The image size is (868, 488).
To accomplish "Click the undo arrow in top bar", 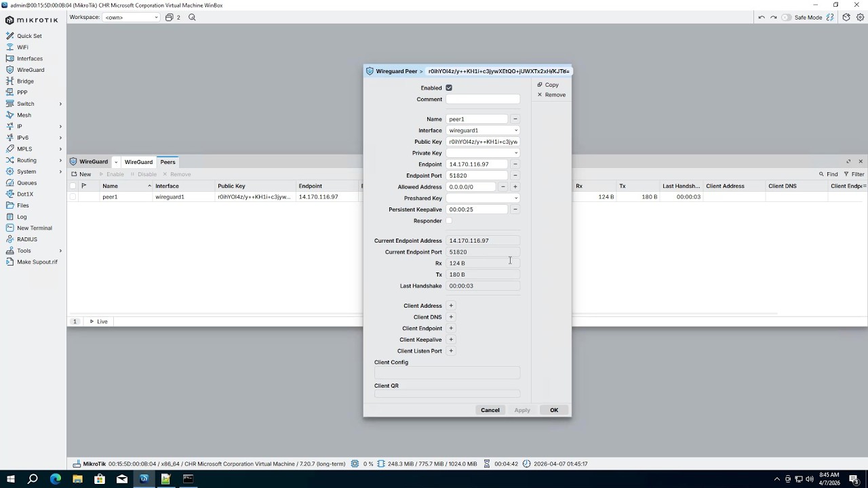I will (x=762, y=17).
